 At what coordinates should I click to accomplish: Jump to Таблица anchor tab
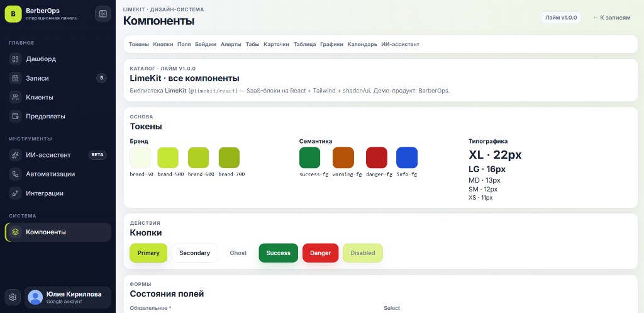pos(305,44)
